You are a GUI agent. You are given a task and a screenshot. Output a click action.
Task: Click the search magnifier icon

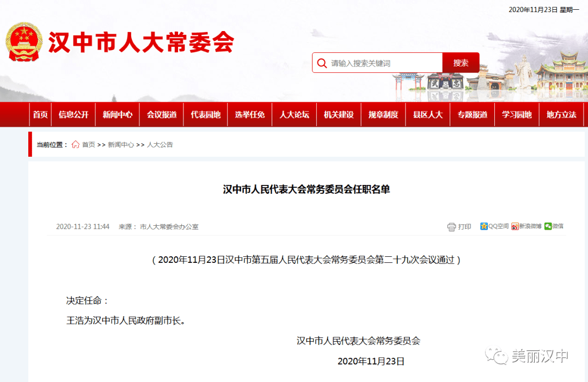tap(322, 63)
